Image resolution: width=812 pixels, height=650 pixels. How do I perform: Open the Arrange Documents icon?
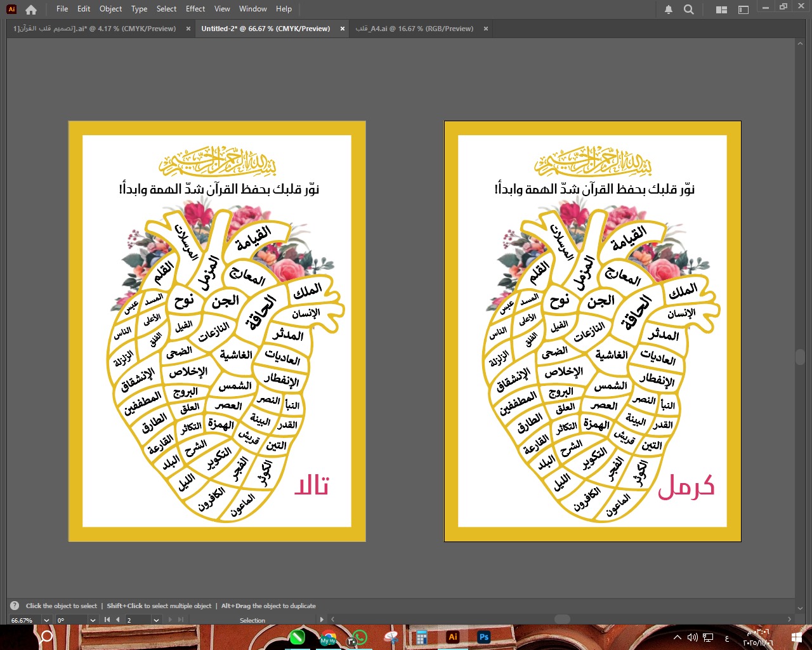721,10
